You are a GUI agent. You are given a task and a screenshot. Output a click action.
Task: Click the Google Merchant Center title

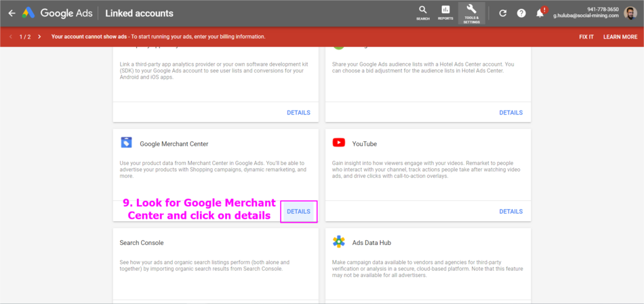point(174,144)
